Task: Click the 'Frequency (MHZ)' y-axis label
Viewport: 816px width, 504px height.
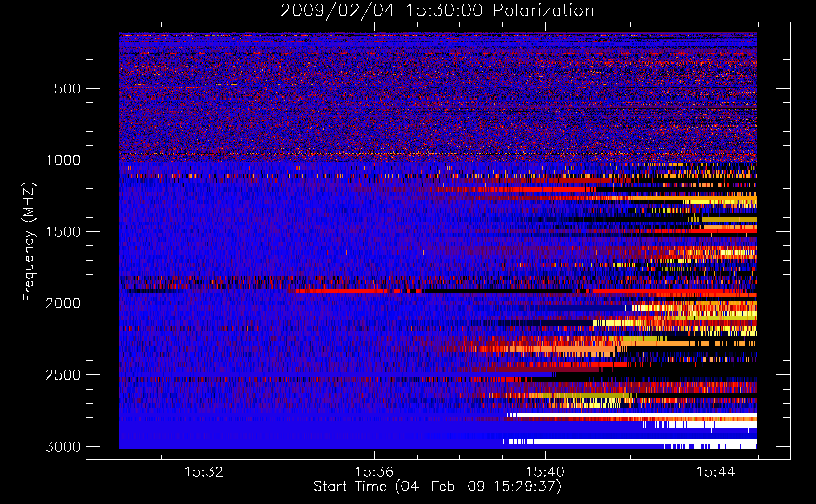Action: [x=28, y=242]
